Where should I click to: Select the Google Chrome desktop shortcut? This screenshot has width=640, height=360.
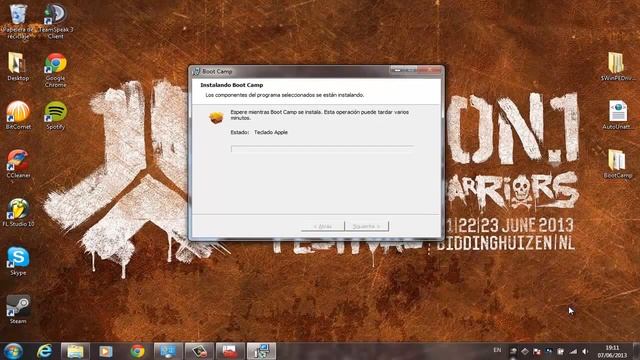click(56, 70)
